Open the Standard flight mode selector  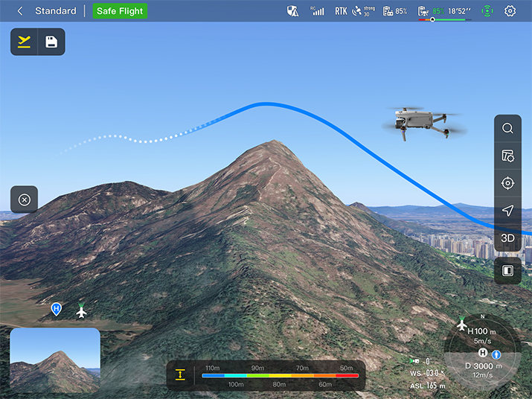(x=56, y=11)
